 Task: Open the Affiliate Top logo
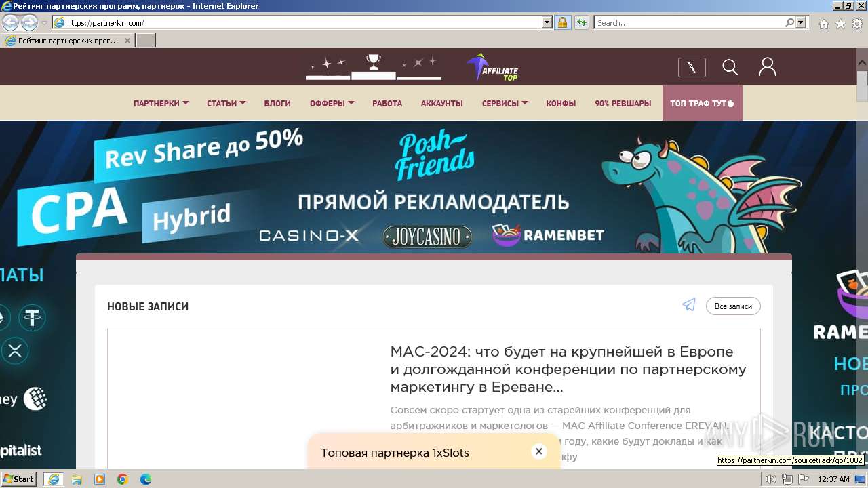pyautogui.click(x=493, y=67)
